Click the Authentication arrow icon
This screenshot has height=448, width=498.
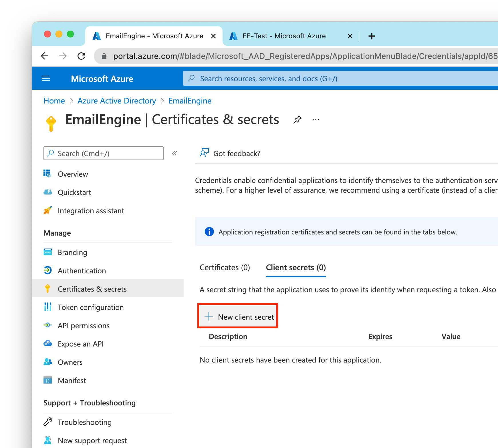pyautogui.click(x=47, y=270)
